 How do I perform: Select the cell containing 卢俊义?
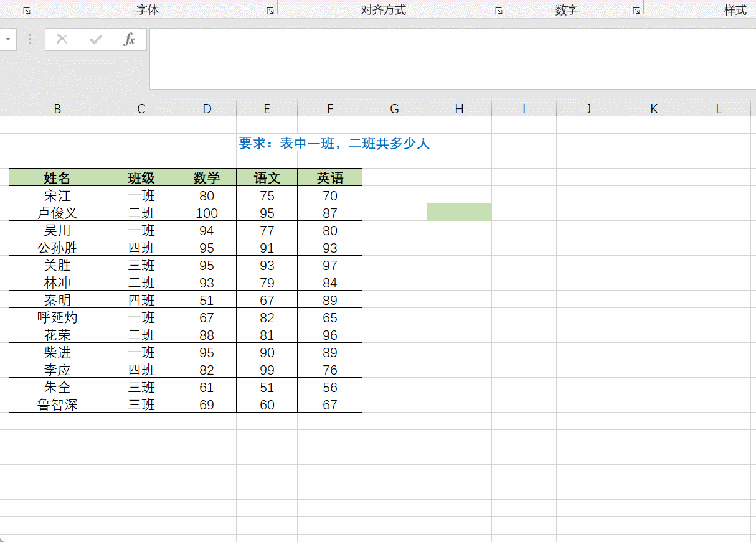[x=57, y=212]
